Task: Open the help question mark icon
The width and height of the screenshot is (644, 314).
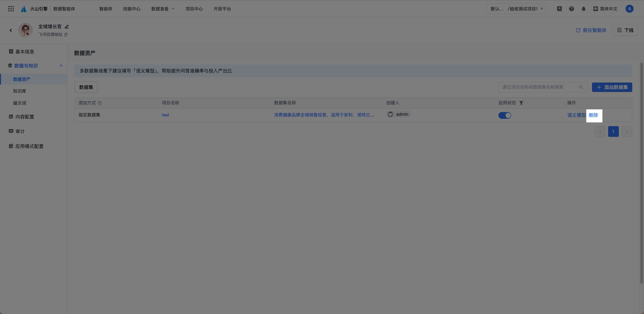Action: (x=572, y=9)
